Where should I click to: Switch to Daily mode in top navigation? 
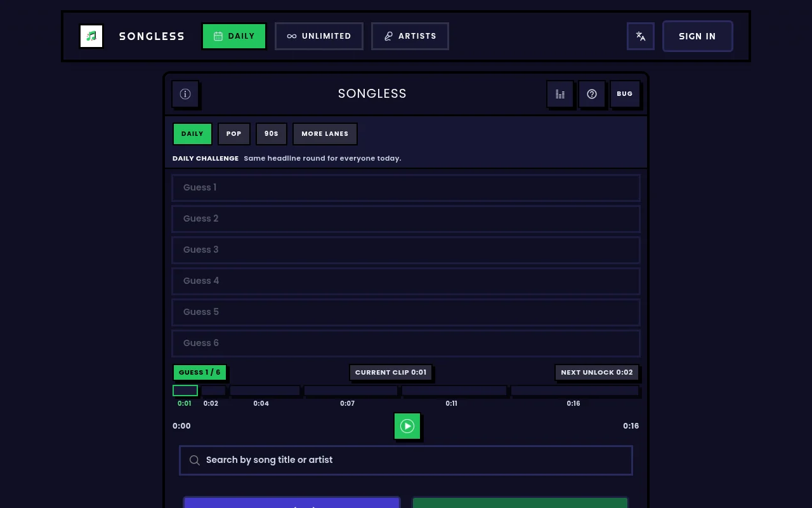[x=234, y=36]
